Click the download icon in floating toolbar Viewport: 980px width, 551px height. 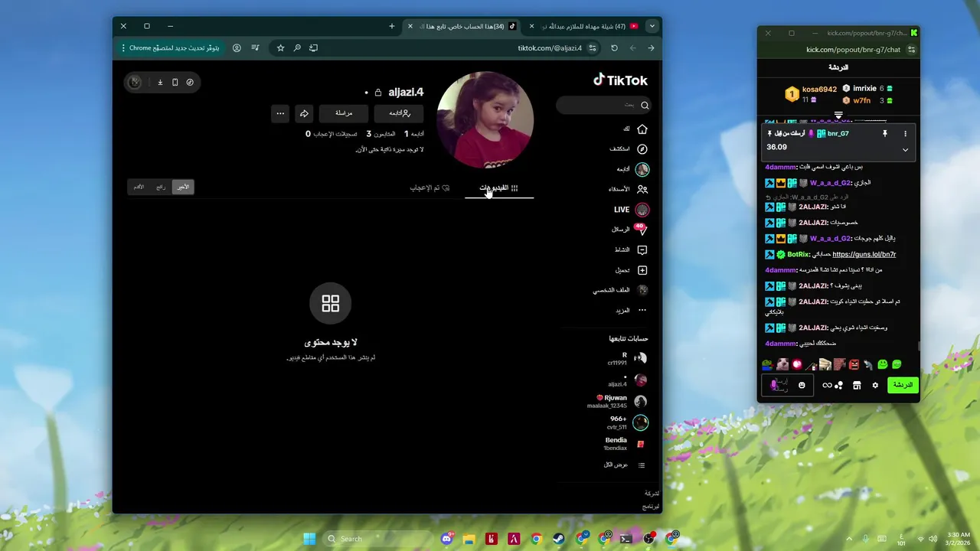coord(160,82)
